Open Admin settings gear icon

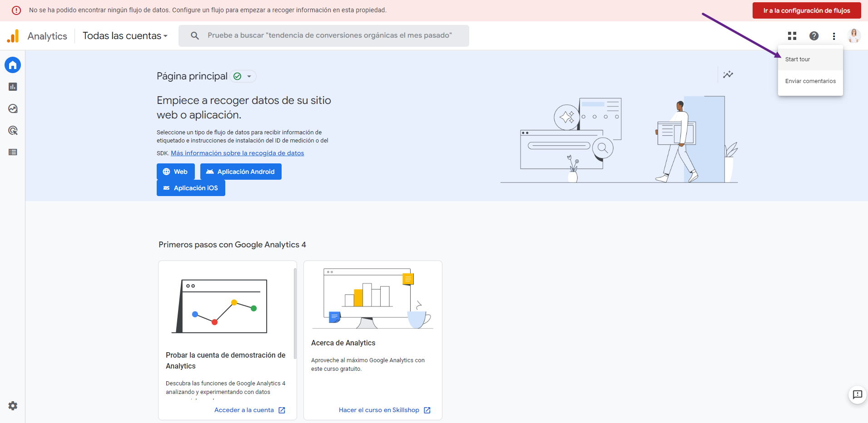(13, 406)
